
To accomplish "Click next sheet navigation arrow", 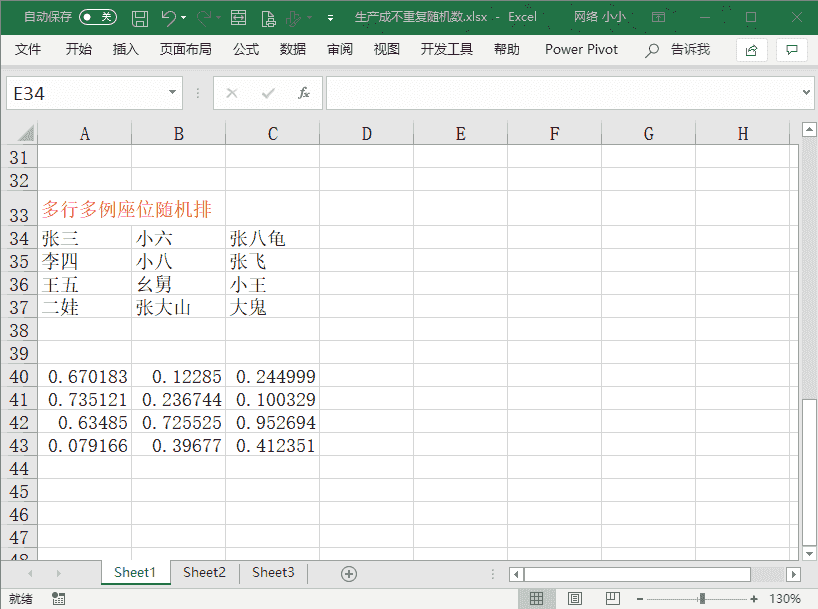I will point(58,573).
